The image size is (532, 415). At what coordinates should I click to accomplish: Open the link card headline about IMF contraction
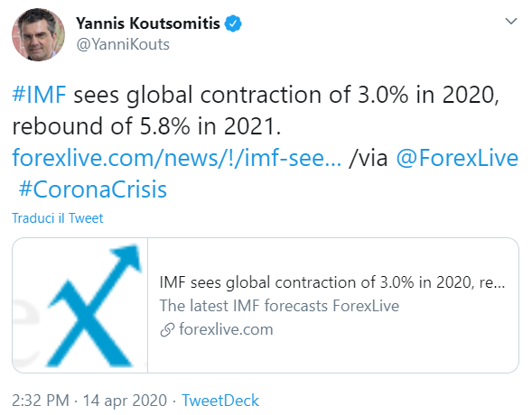pos(332,282)
